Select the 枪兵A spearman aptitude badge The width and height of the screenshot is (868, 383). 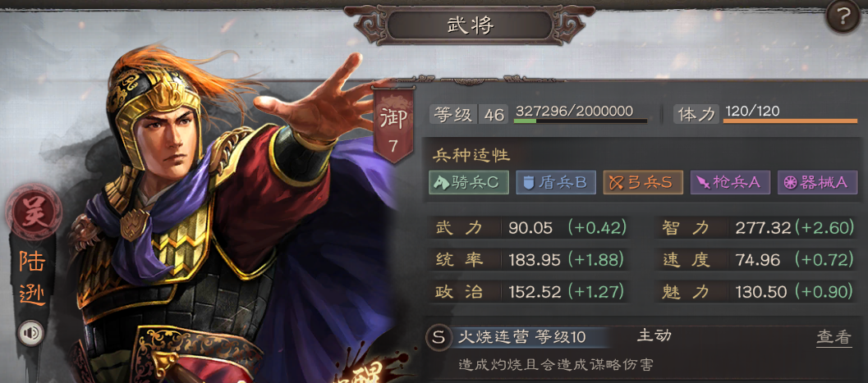[730, 183]
